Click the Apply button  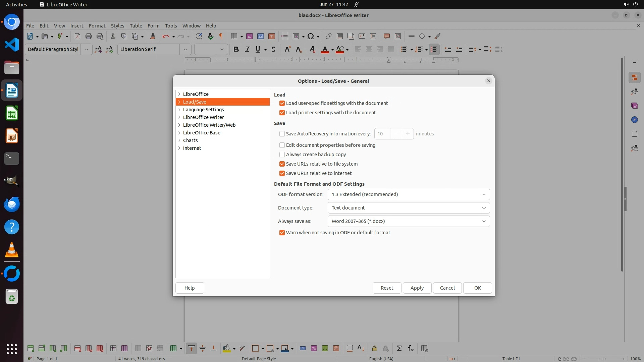click(417, 288)
